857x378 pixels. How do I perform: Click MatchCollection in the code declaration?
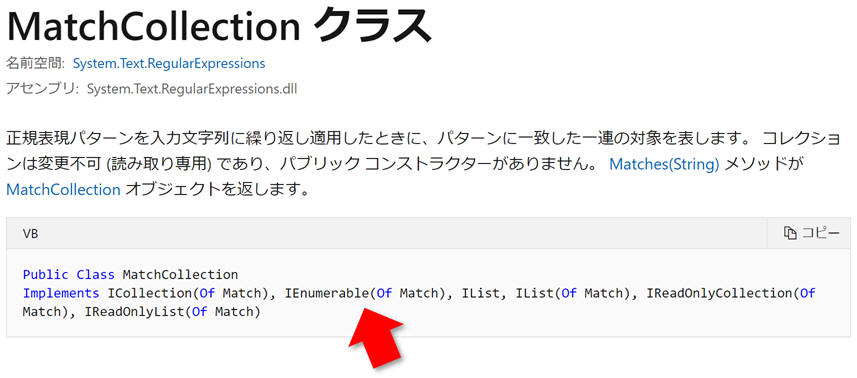pos(181,274)
